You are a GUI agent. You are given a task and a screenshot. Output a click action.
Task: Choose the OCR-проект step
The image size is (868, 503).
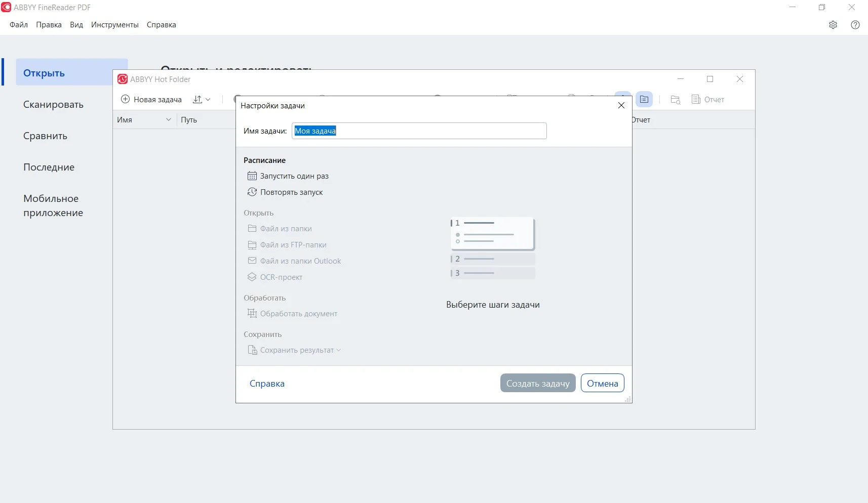pos(275,277)
